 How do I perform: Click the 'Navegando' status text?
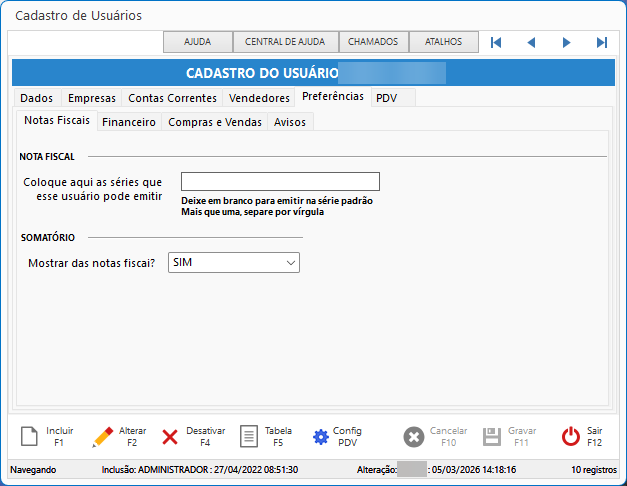pyautogui.click(x=33, y=470)
